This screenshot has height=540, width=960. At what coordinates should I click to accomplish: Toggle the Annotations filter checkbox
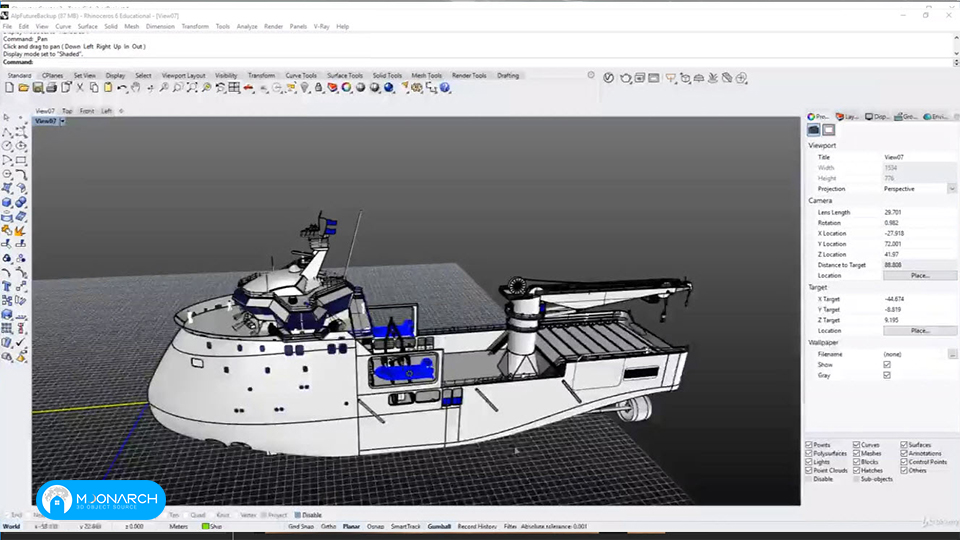coord(904,453)
